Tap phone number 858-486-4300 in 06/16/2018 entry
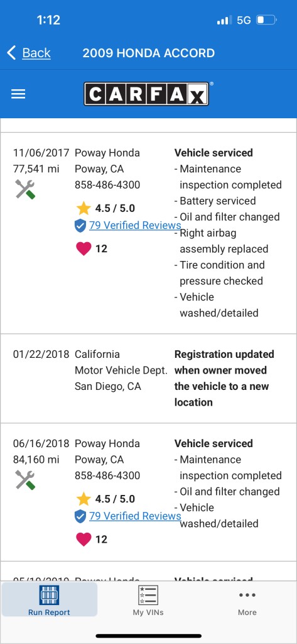297x644 pixels. (x=107, y=475)
